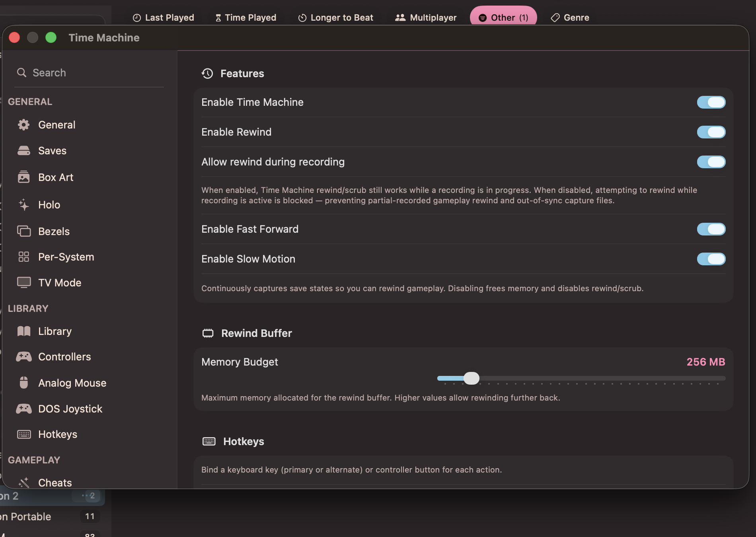Open the Multiplayer filter tab
756x537 pixels.
(426, 18)
